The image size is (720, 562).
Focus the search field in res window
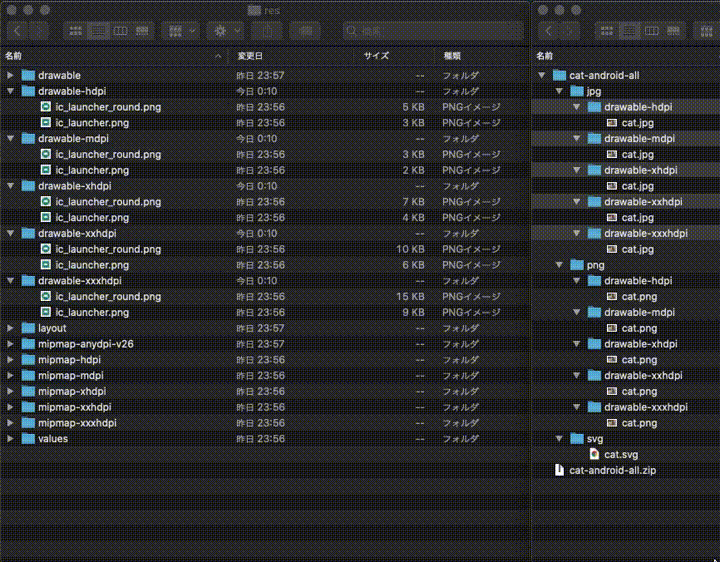[433, 31]
